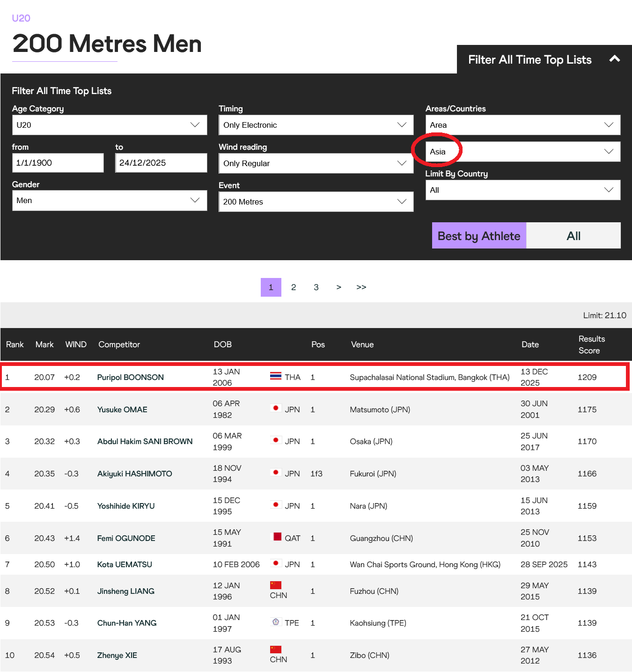Screen dimensions: 632x672
Task: Click the from date input field
Action: click(x=58, y=163)
